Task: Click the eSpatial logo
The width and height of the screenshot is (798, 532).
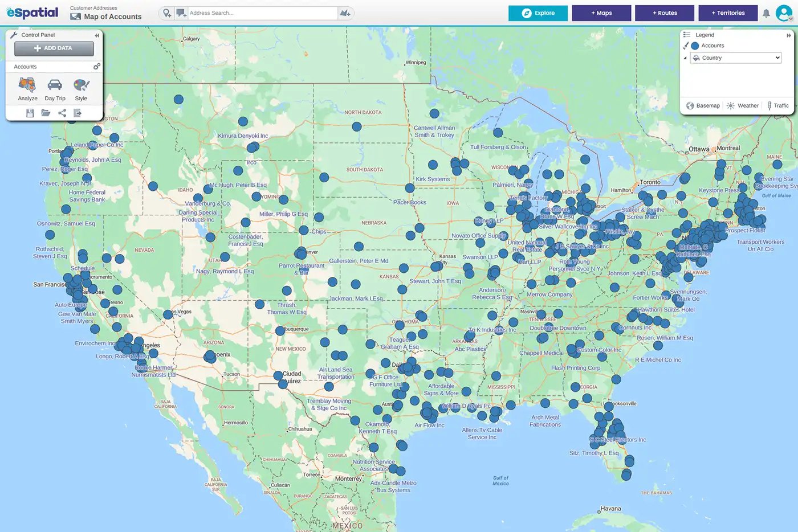Action: click(x=32, y=13)
